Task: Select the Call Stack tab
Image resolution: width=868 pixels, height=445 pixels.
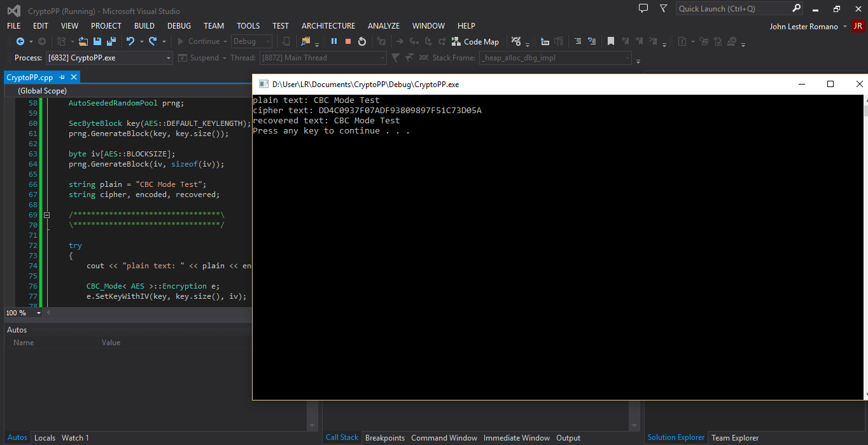Action: click(x=342, y=437)
